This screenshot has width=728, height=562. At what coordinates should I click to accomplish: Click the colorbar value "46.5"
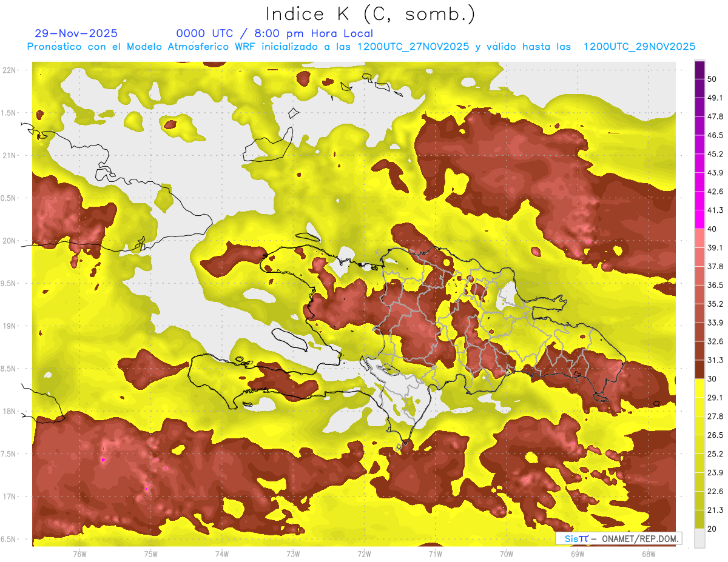pos(715,135)
